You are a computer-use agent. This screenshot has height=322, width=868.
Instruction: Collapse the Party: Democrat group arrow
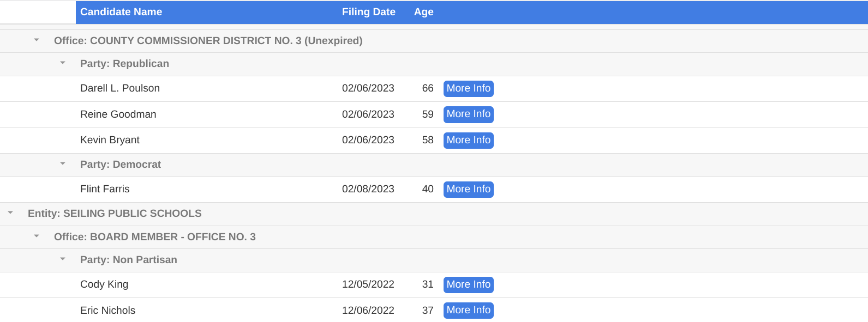click(63, 164)
